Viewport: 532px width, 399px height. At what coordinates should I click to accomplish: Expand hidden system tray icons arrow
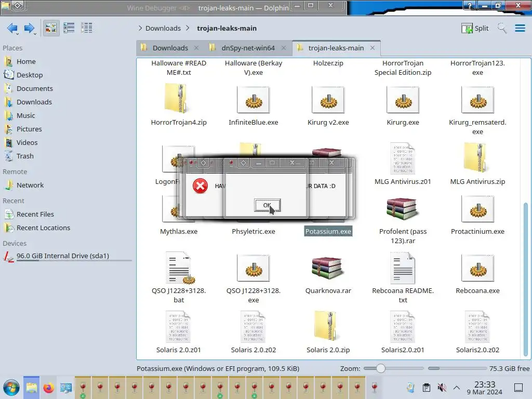[x=457, y=388]
